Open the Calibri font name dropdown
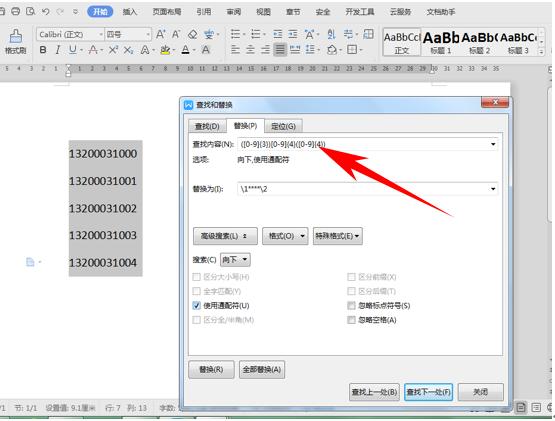 click(101, 34)
